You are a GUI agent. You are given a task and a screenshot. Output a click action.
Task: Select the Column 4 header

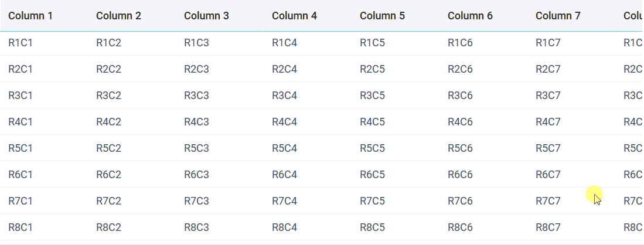(294, 16)
